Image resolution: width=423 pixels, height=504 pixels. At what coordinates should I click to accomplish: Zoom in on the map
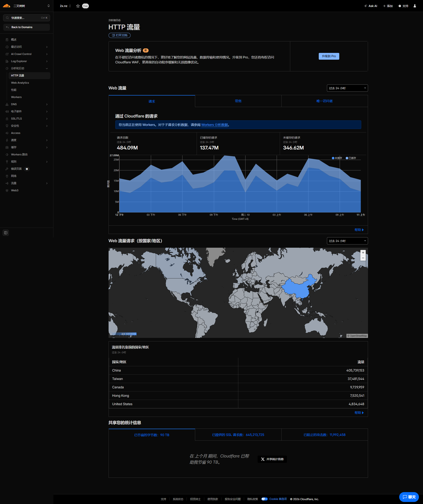coord(363,253)
